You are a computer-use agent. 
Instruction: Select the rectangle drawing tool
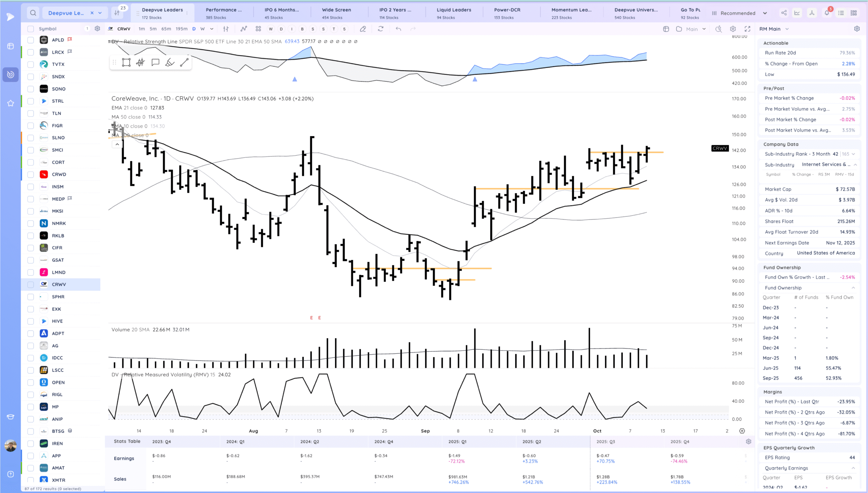pos(126,62)
